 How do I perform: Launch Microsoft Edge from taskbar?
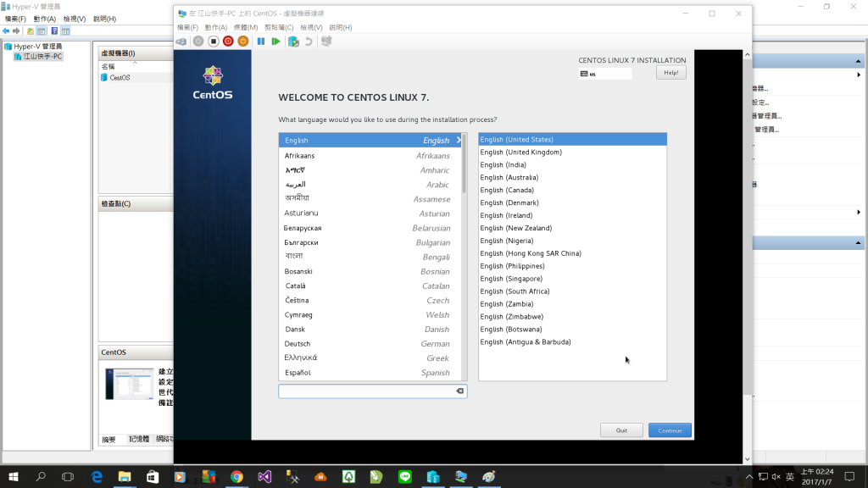point(97,477)
